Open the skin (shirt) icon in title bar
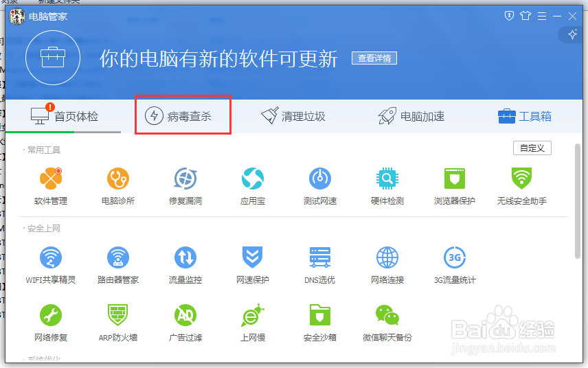This screenshot has width=588, height=368. coord(525,16)
